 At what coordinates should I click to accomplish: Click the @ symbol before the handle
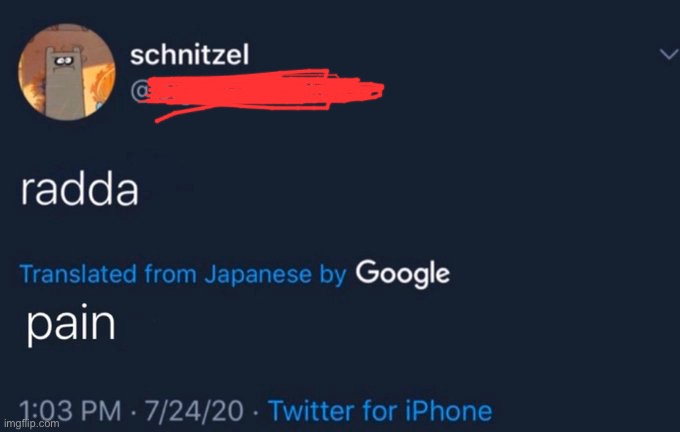pos(142,92)
